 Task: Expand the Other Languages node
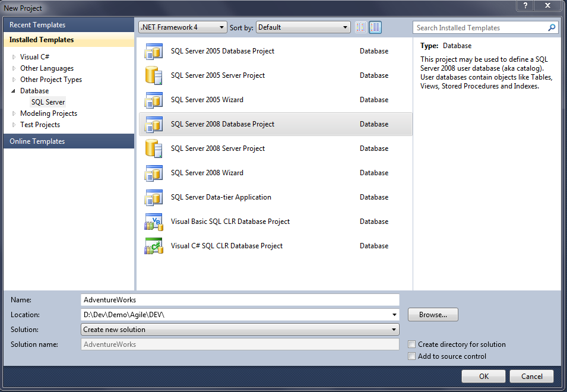[14, 68]
